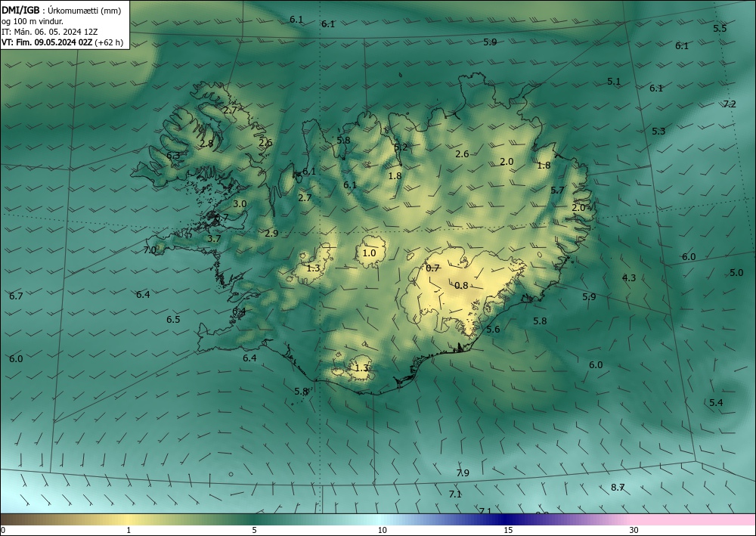
Task: Pick the pale yellow band of the colour scale
Action: pyautogui.click(x=128, y=519)
